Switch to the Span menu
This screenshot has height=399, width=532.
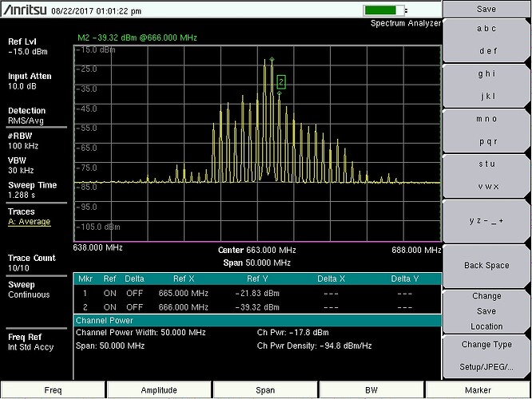point(265,389)
